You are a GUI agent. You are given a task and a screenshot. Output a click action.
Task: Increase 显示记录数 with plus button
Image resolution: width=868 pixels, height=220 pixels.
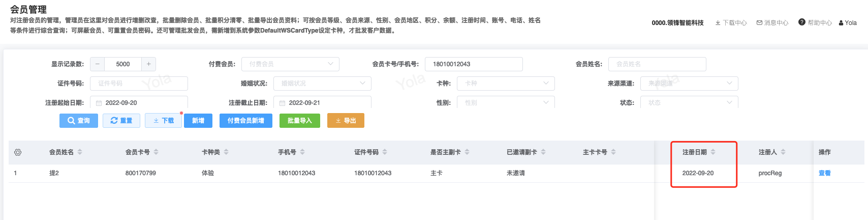click(x=148, y=64)
